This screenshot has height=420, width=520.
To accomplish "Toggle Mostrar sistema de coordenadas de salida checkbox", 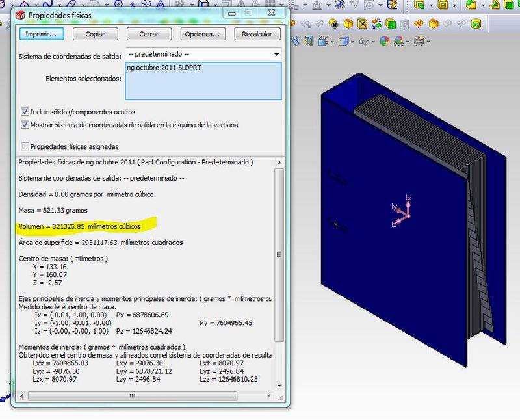I will (x=25, y=125).
